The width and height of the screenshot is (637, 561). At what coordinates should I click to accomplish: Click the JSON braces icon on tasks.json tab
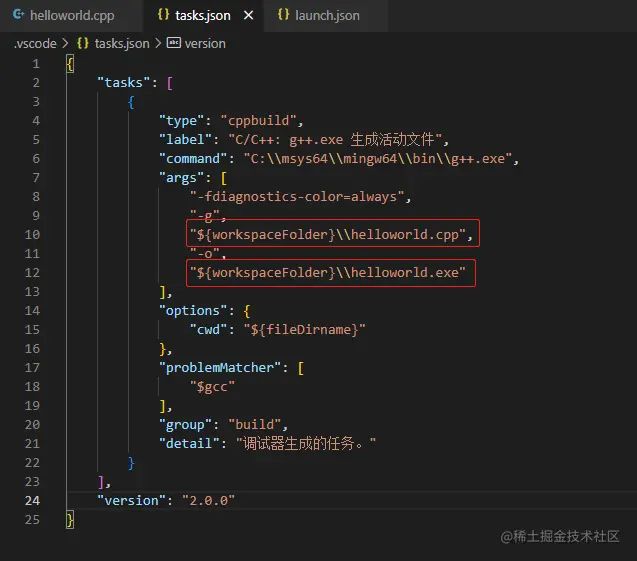point(163,15)
